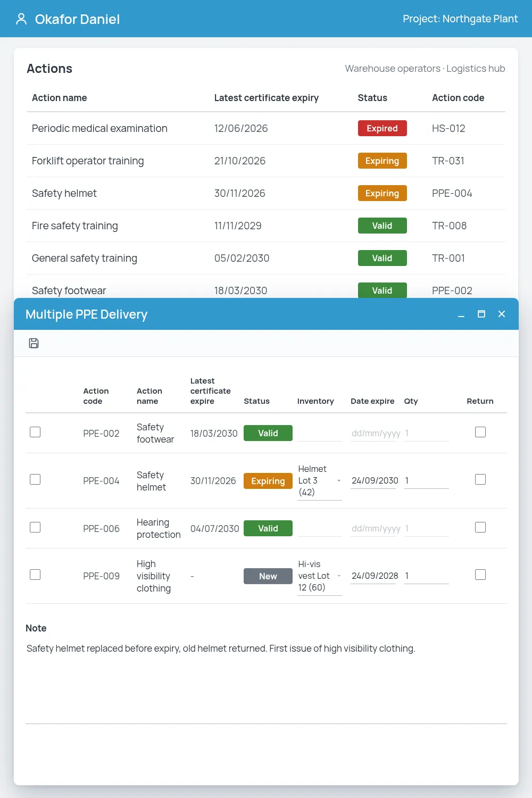Click the Project: Northgate Plant label
The height and width of the screenshot is (798, 532).
460,19
